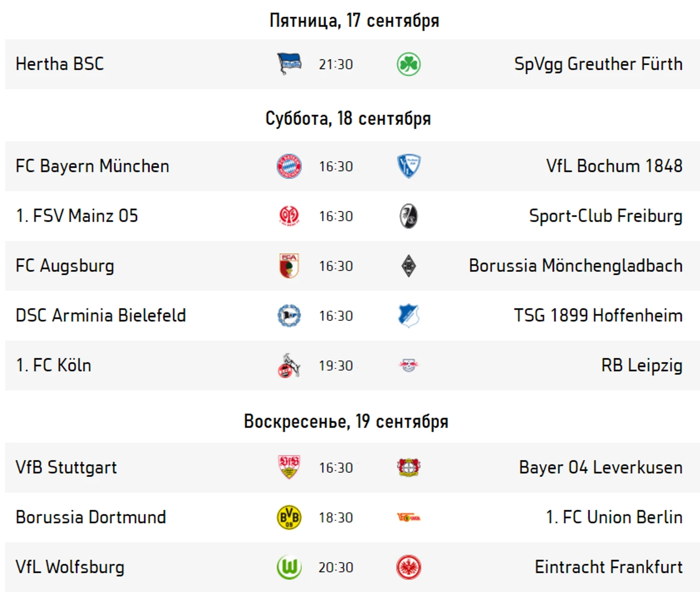Click the VfL Wolfsburg green W logo
The width and height of the screenshot is (700, 592).
coord(289,568)
